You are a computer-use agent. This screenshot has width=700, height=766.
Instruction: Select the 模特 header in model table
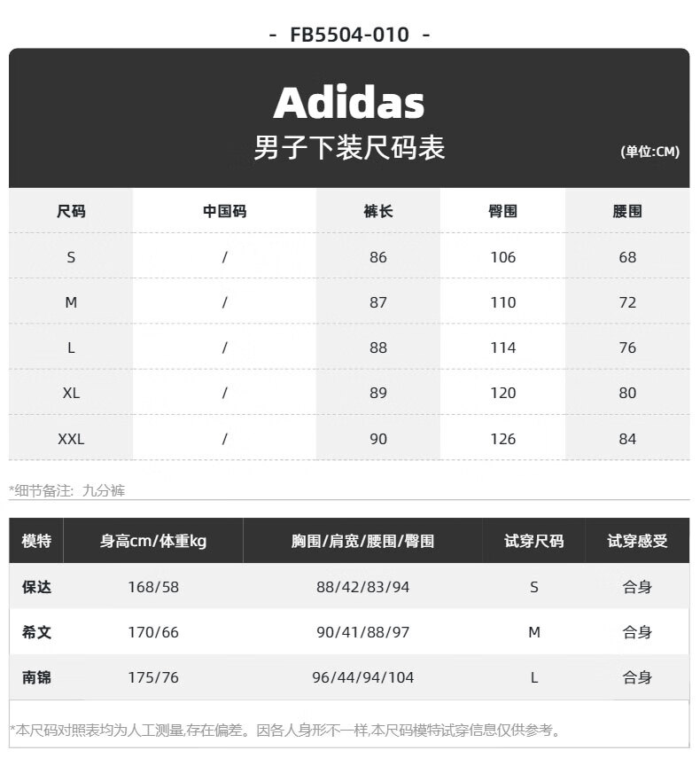(36, 541)
